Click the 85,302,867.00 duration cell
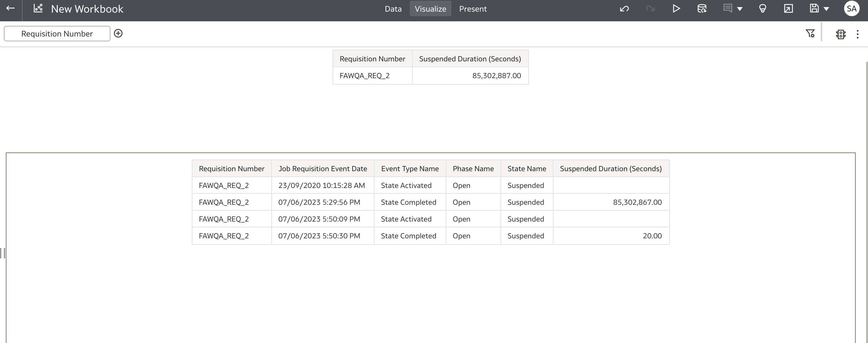This screenshot has height=343, width=868. [611, 202]
